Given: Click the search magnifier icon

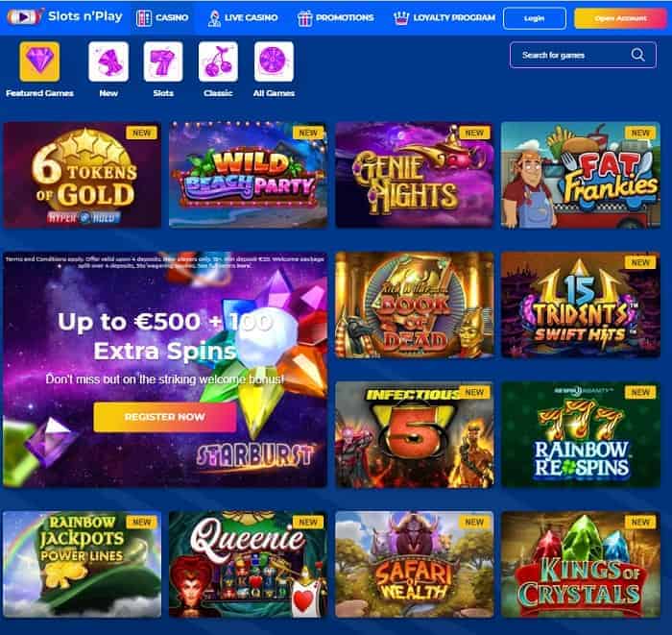Looking at the screenshot, I should point(637,55).
